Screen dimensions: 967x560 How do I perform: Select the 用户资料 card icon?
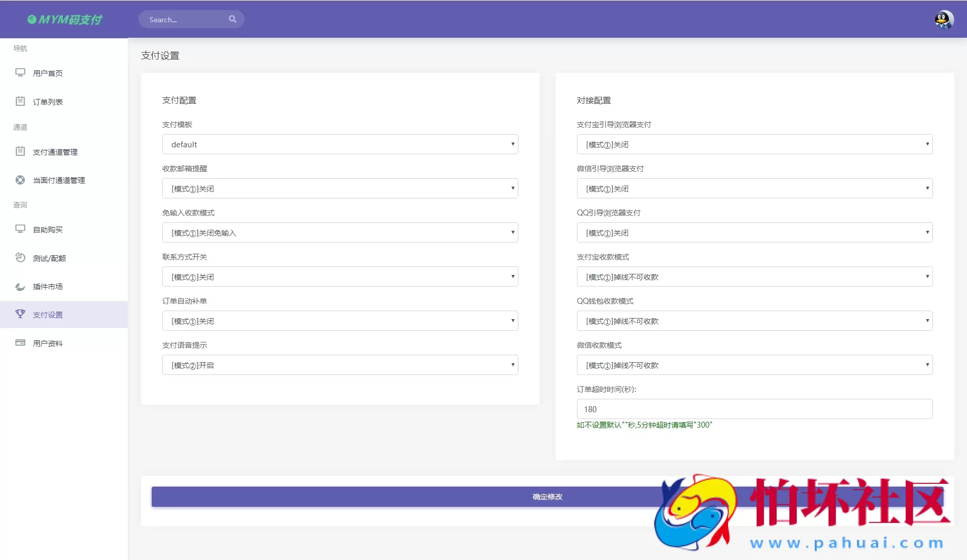pyautogui.click(x=20, y=342)
